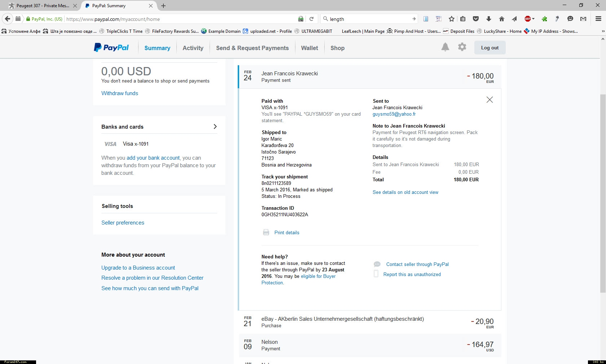606x364 pixels.
Task: Close the transaction details panel
Action: pos(489,100)
